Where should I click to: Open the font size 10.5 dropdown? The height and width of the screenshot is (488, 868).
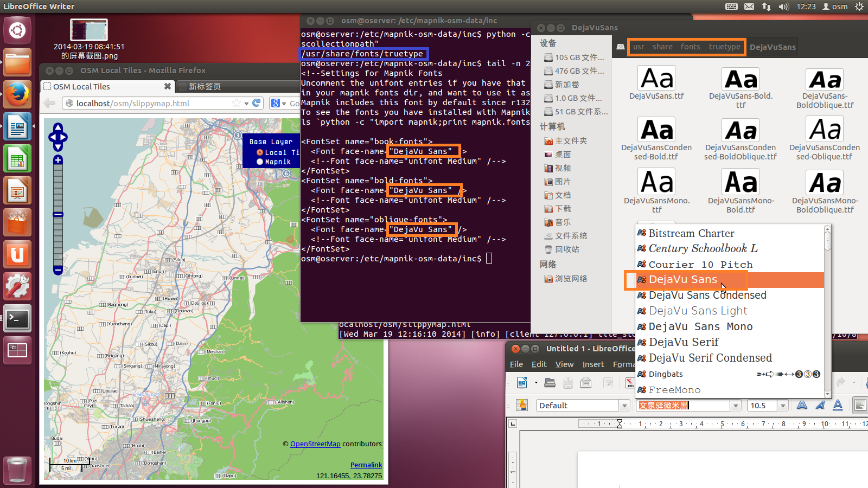[782, 406]
